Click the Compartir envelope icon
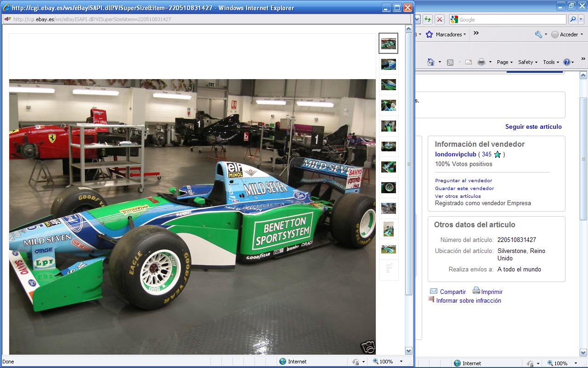588x368 pixels. tap(434, 291)
